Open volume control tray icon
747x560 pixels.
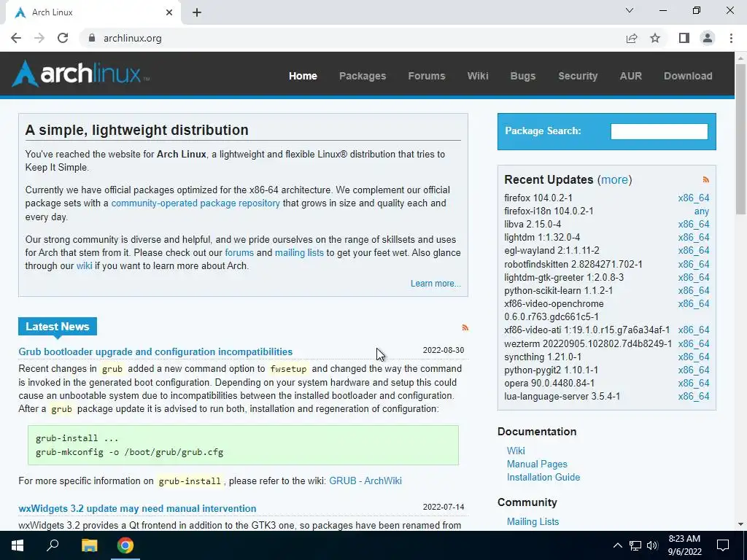coord(652,545)
